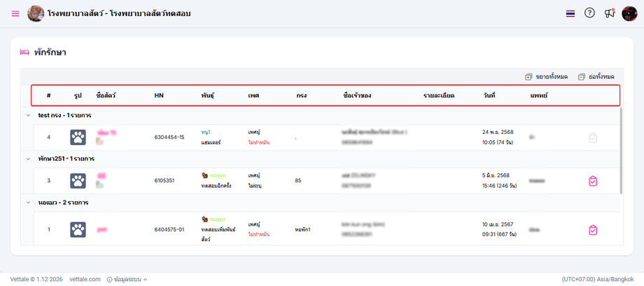Open the help question mark icon

[x=589, y=13]
